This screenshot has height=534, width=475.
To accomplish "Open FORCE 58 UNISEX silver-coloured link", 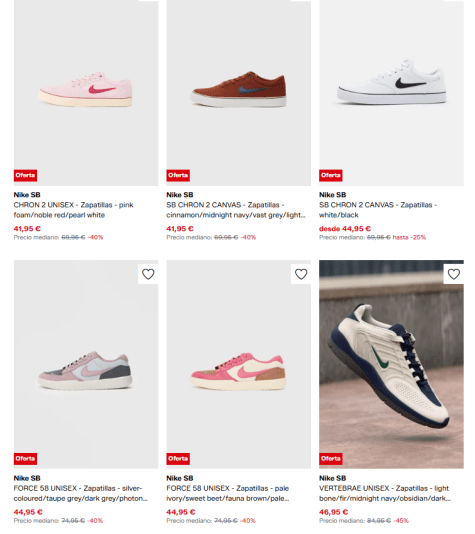I will pyautogui.click(x=81, y=493).
